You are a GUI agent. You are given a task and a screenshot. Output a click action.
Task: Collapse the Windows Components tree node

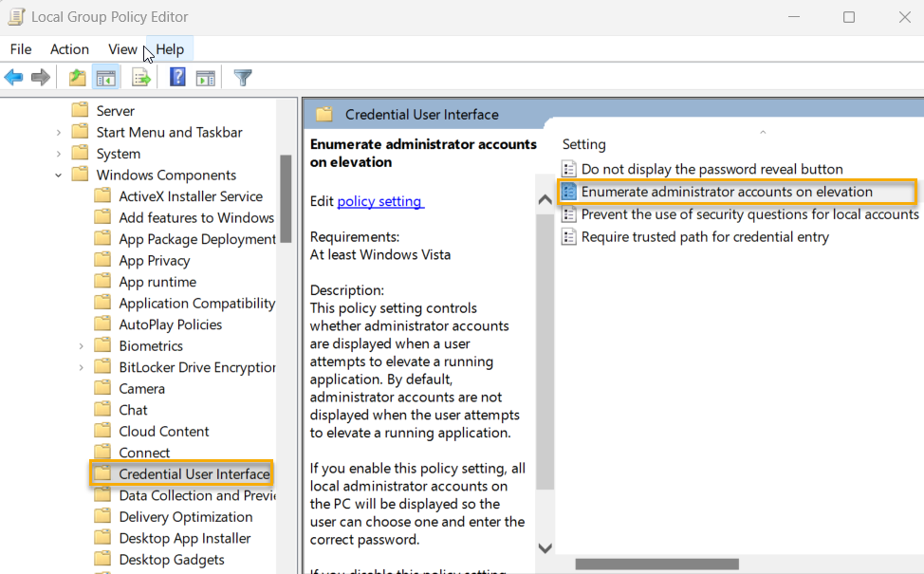pyautogui.click(x=59, y=174)
